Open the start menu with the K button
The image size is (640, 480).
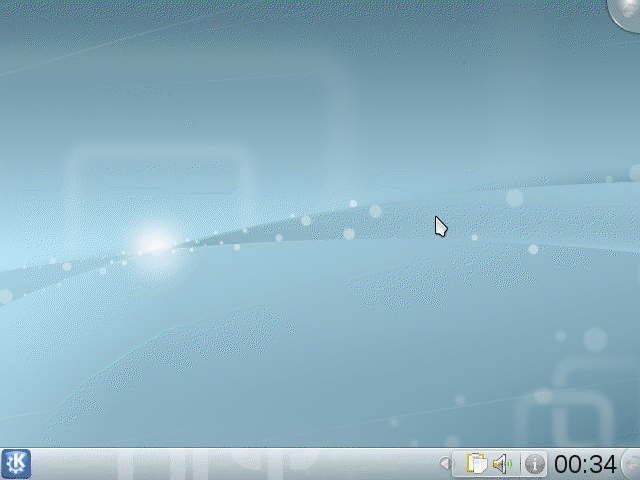pyautogui.click(x=17, y=464)
